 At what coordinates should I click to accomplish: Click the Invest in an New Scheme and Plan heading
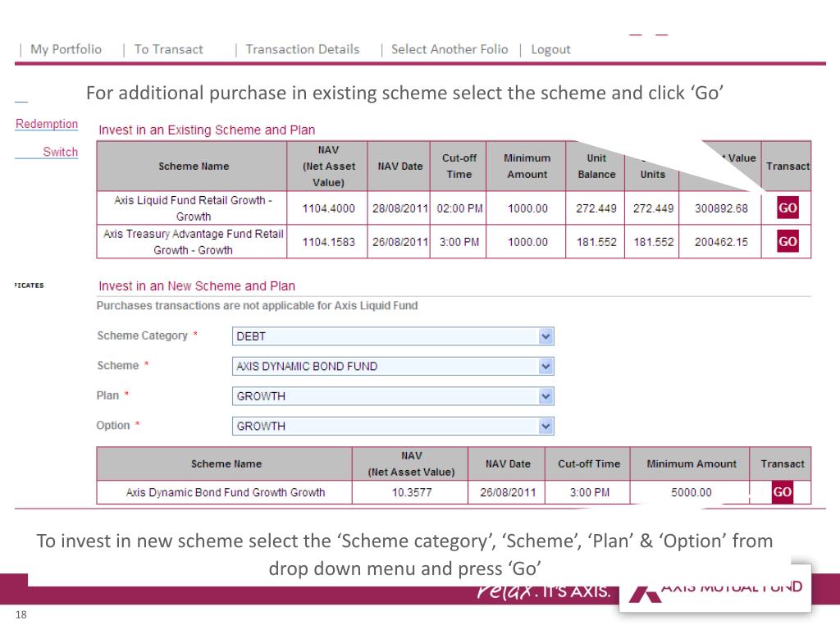(197, 286)
